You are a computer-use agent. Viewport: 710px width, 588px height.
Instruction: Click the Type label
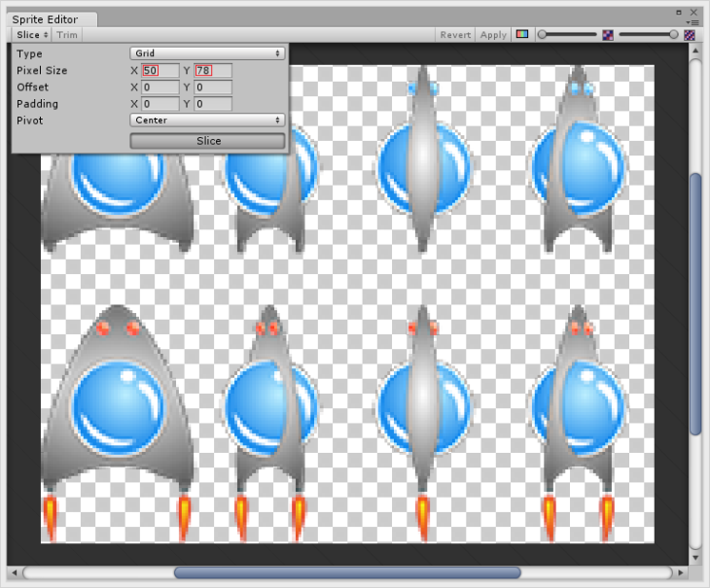coord(29,53)
